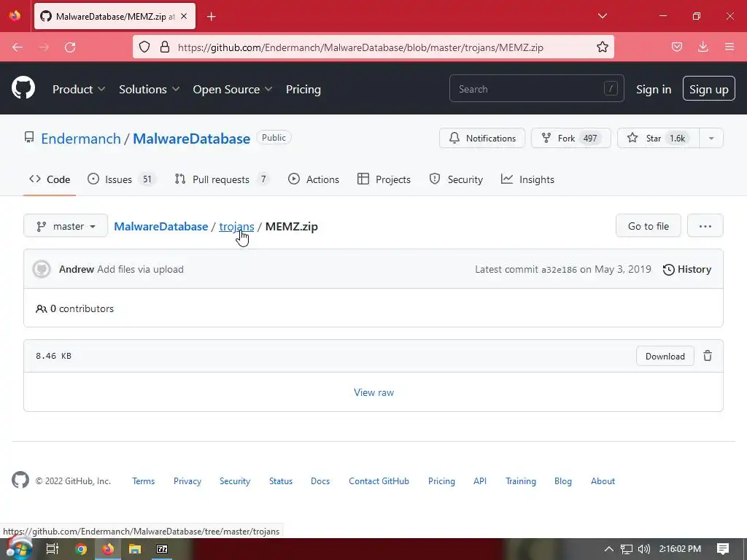The width and height of the screenshot is (747, 560).
Task: Click the List all tabs chevron
Action: pos(602,16)
